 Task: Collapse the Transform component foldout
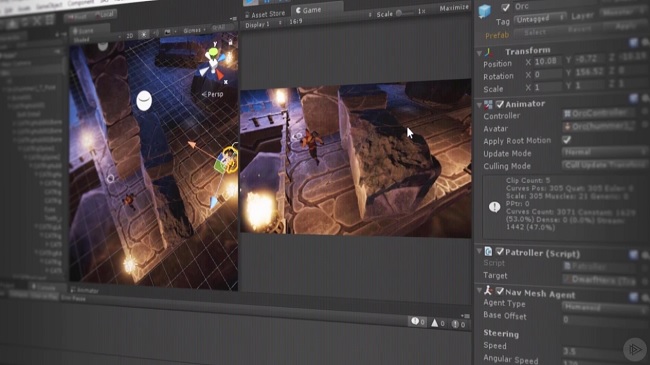tap(480, 53)
